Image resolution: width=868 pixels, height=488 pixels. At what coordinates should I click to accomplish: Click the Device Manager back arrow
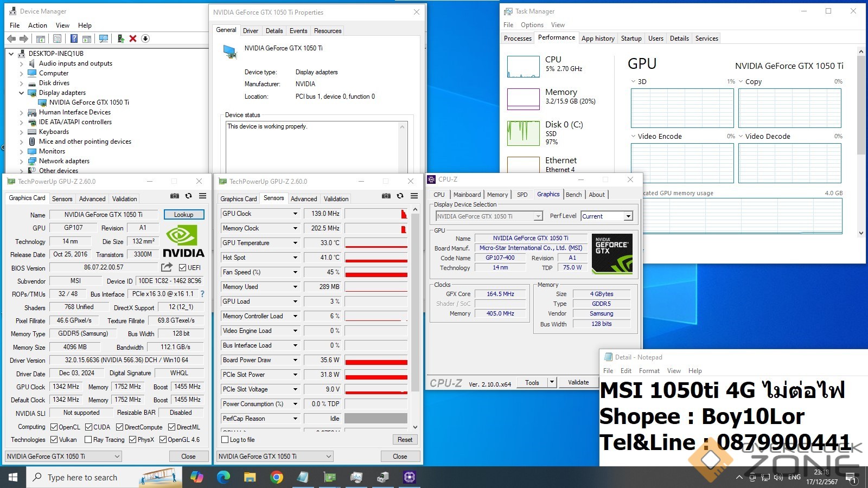click(11, 38)
